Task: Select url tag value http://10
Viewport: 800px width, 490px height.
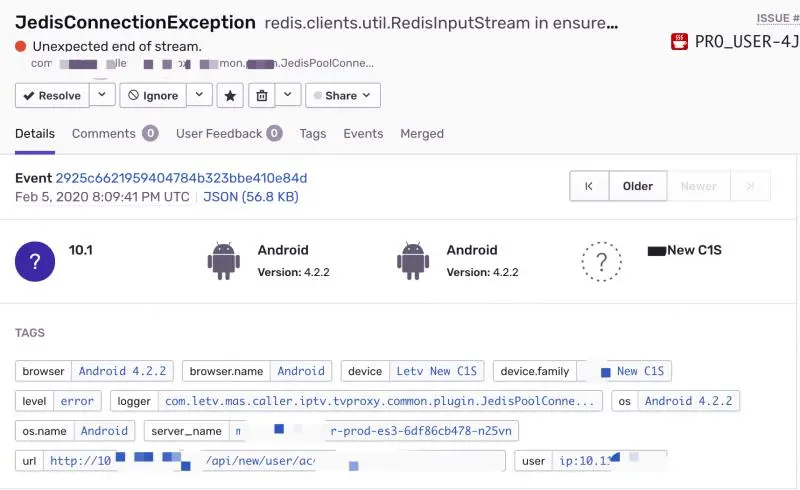Action: pos(274,461)
